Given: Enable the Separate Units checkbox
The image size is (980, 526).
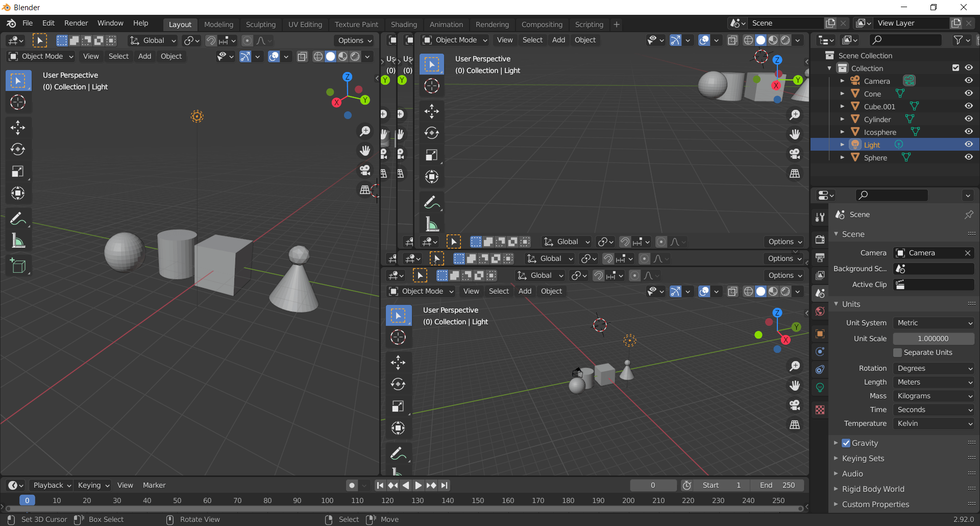Looking at the screenshot, I should [x=898, y=352].
